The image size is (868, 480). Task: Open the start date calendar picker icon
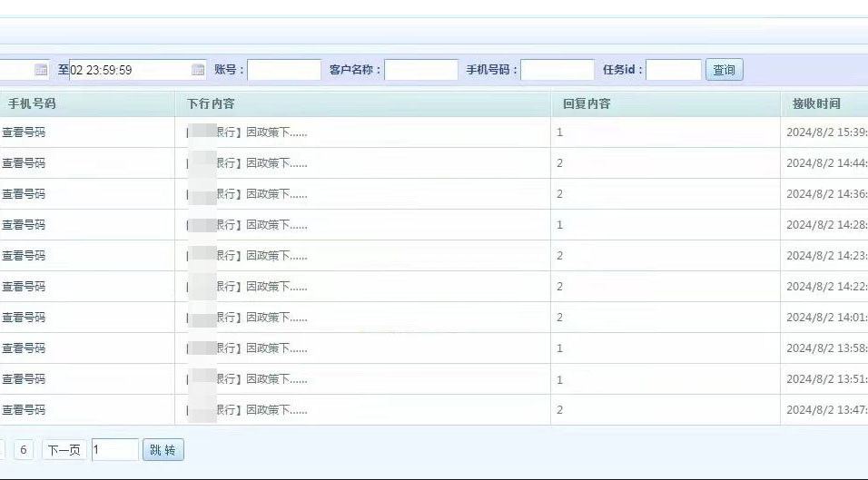(x=41, y=70)
